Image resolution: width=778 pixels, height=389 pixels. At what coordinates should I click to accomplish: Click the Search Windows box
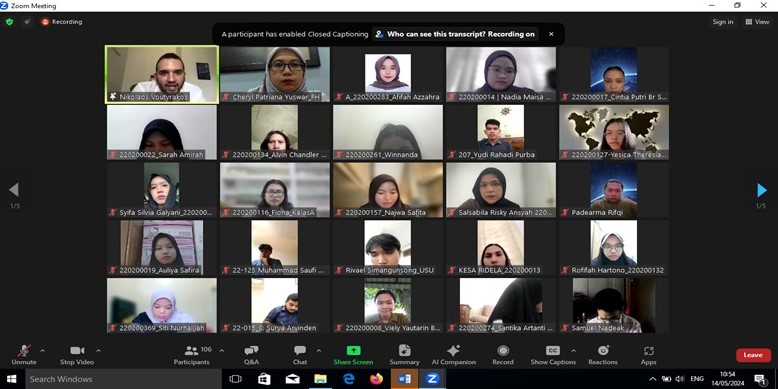tap(123, 379)
